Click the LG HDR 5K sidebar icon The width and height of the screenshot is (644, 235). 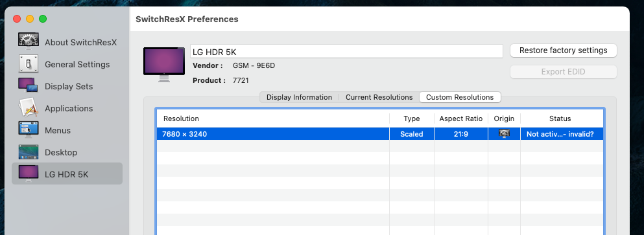point(29,173)
